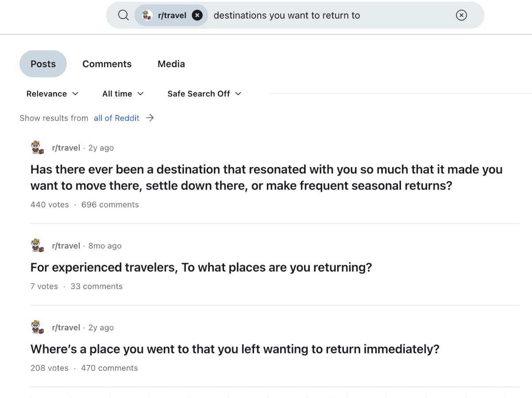Screen dimensions: 532x398
Task: Click the magnifying glass search icon
Action: [x=123, y=15]
